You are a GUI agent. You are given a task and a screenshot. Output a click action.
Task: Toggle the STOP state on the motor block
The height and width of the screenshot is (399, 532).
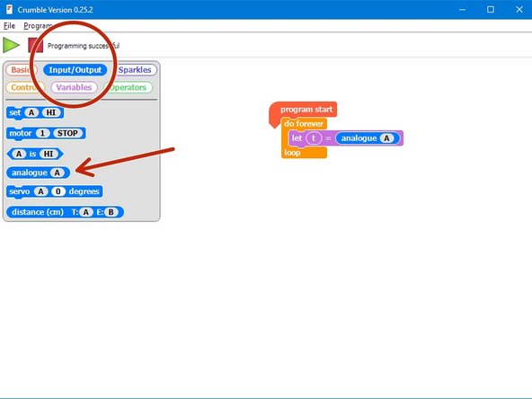point(67,133)
